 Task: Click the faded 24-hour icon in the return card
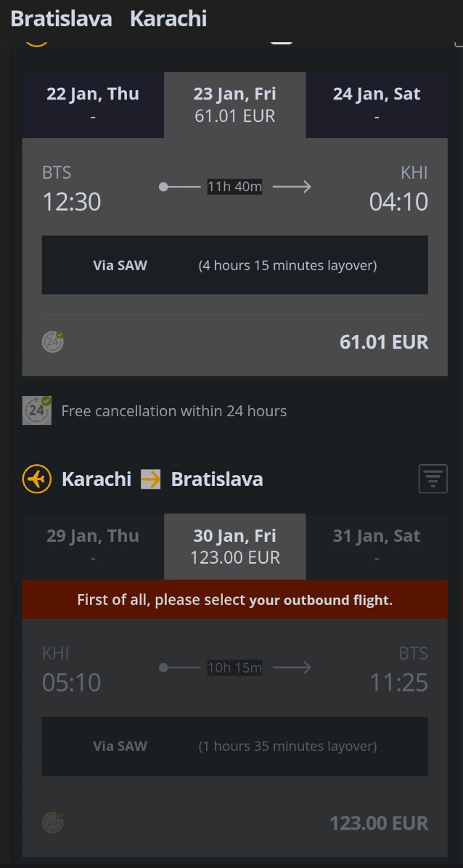coord(52,823)
